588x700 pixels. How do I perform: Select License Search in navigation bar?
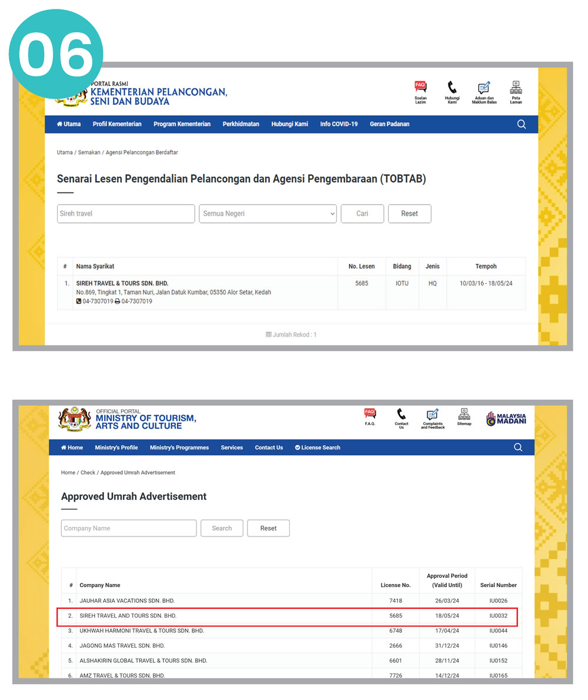pos(318,448)
